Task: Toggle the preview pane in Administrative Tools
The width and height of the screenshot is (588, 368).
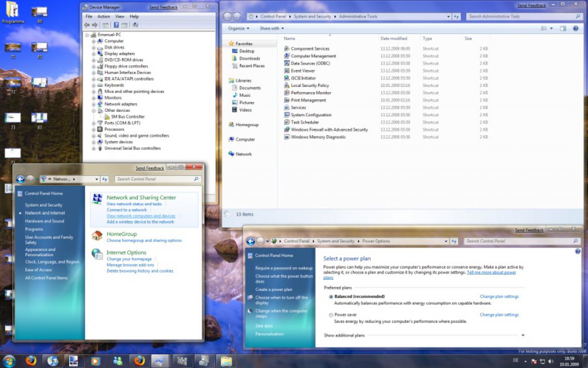Action: [x=563, y=29]
